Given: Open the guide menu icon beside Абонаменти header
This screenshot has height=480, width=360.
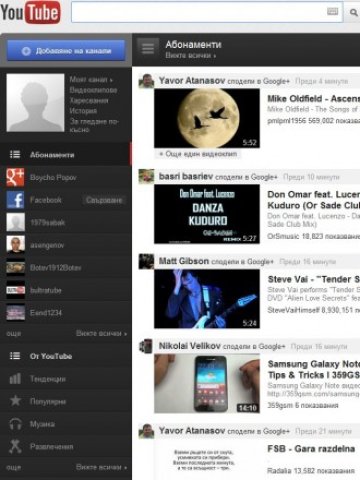Looking at the screenshot, I should 148,49.
